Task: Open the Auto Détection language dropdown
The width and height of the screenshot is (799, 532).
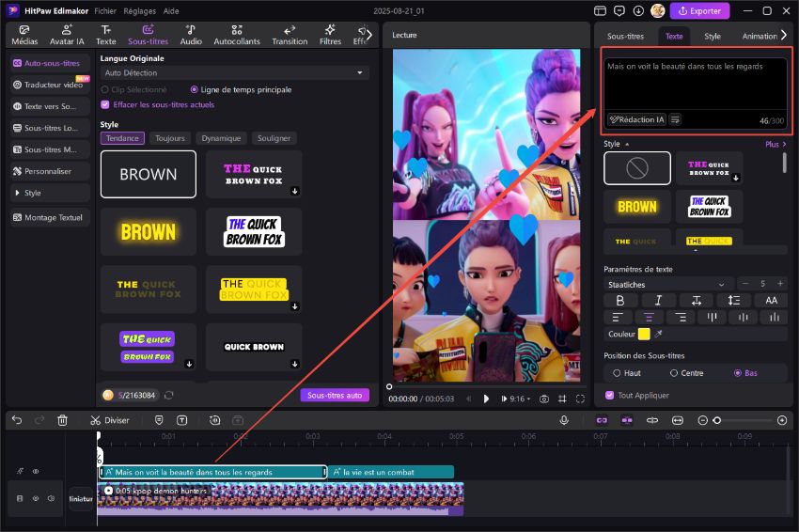Action: pyautogui.click(x=234, y=73)
